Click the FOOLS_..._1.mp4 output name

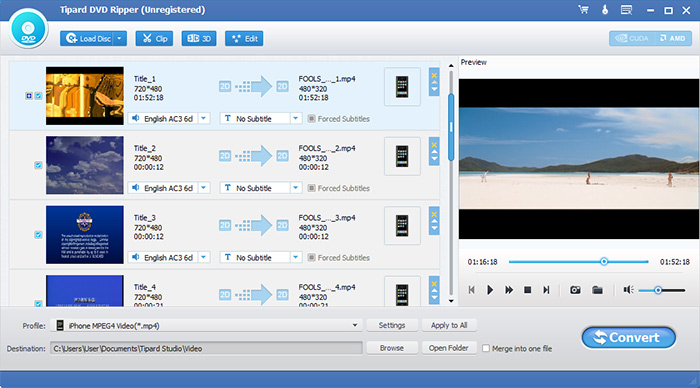327,79
